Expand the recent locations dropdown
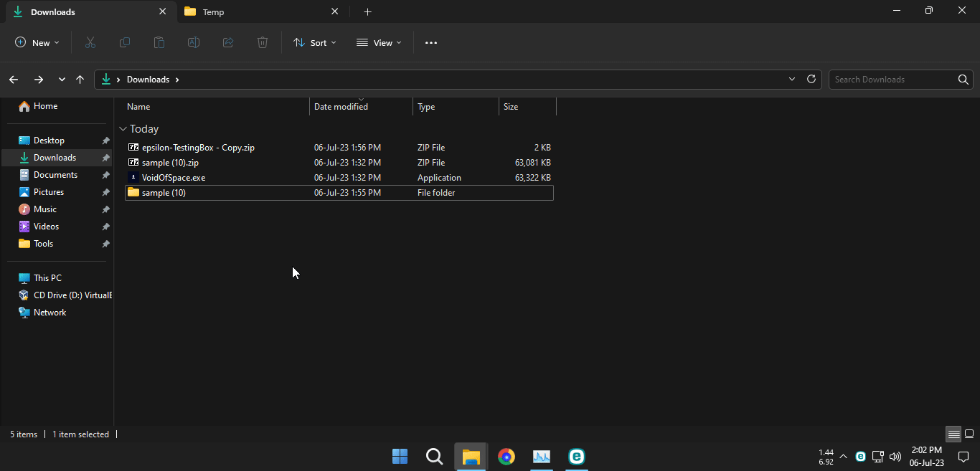This screenshot has height=471, width=980. pyautogui.click(x=62, y=80)
